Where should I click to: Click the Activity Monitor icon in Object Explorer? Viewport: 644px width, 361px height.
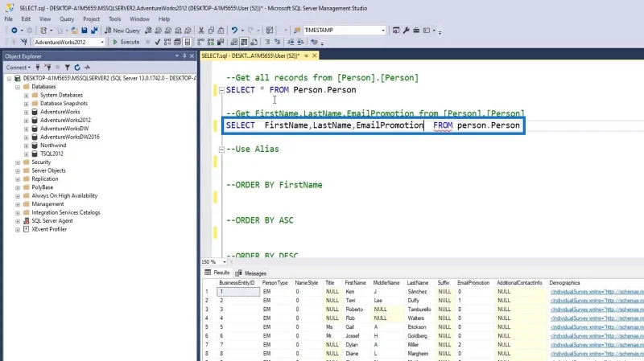(87, 68)
